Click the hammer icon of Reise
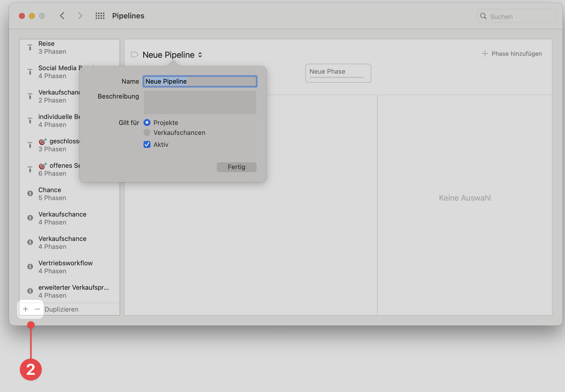The height and width of the screenshot is (392, 565). click(30, 47)
